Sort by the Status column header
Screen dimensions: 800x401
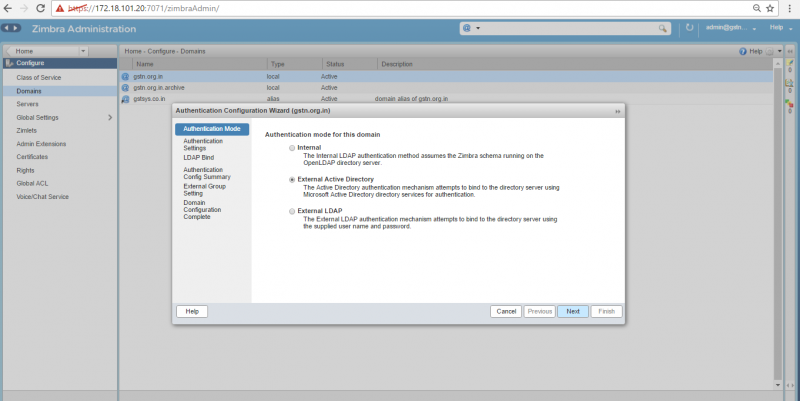pos(349,64)
